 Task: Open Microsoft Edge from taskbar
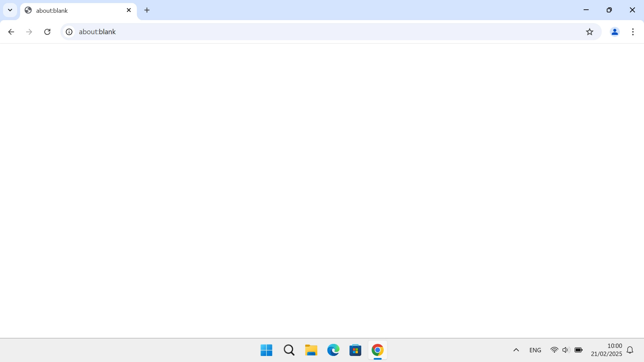tap(333, 350)
